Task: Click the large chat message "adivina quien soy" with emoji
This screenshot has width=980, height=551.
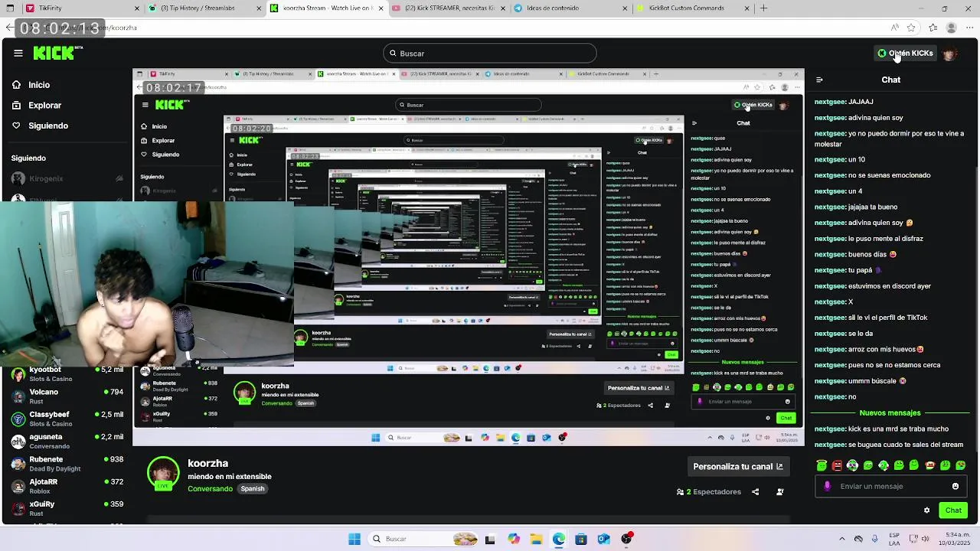Action: point(864,223)
